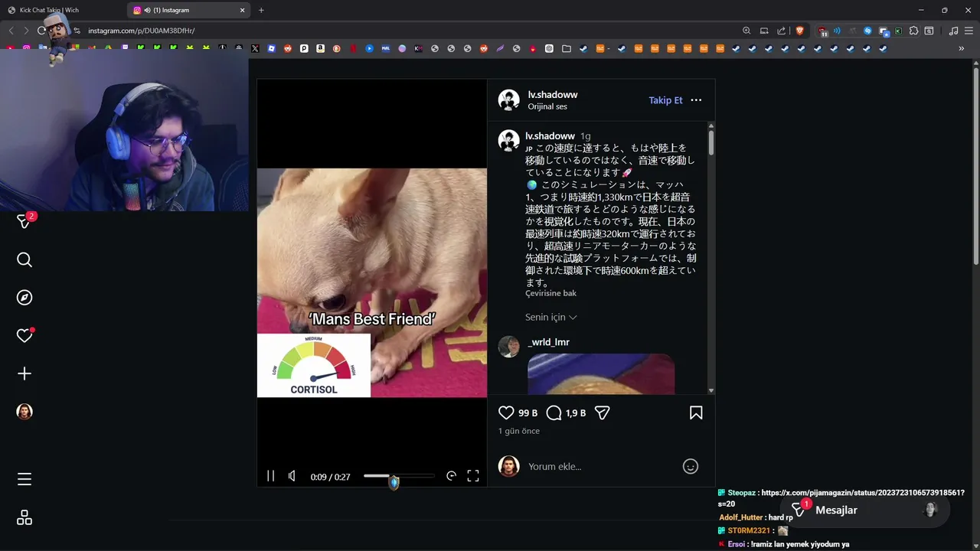Open Instagram direct messages in the sidebar
This screenshot has height=551, width=980.
(x=24, y=222)
